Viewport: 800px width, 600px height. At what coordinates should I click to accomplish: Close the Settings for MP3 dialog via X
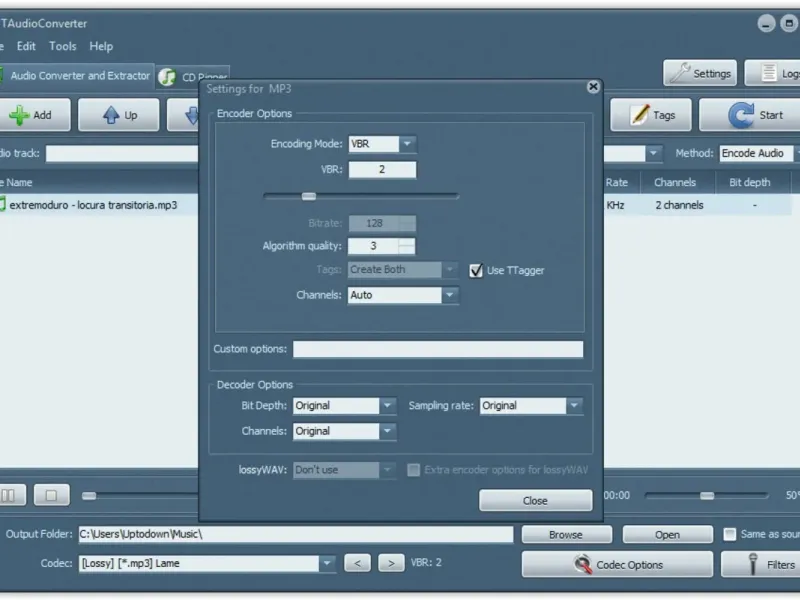point(593,87)
